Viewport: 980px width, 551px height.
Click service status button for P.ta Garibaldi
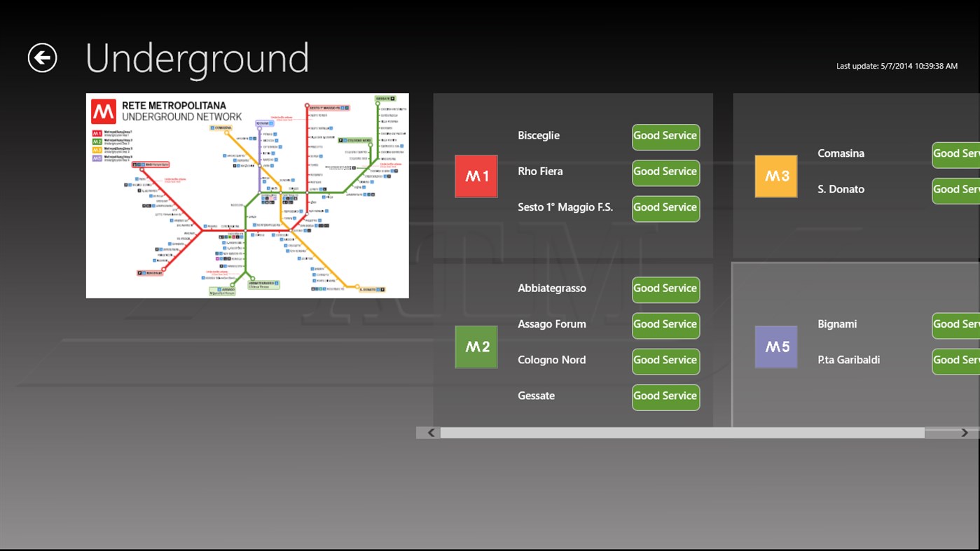tap(955, 361)
